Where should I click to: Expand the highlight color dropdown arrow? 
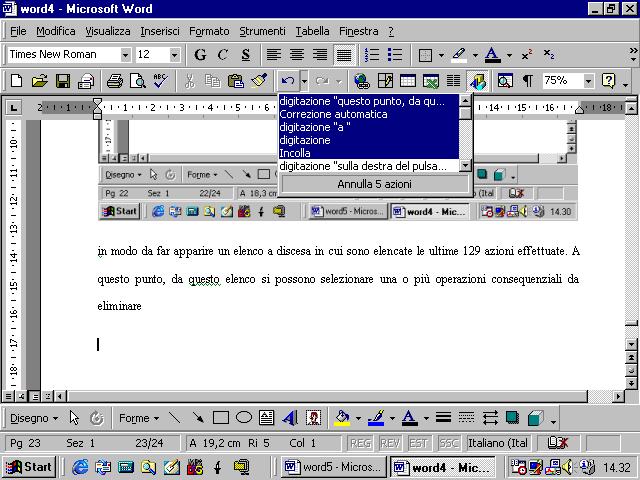coord(475,55)
